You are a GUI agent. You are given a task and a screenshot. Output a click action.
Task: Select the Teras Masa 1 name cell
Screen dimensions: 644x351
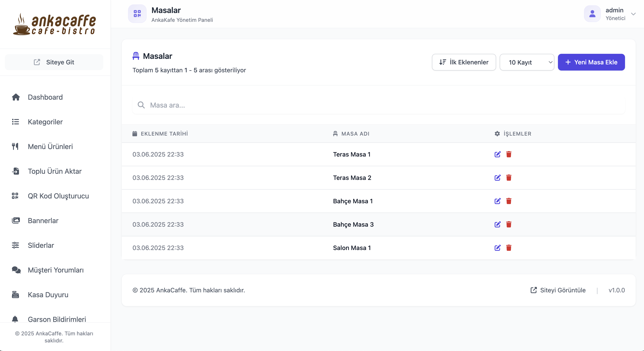pos(352,154)
